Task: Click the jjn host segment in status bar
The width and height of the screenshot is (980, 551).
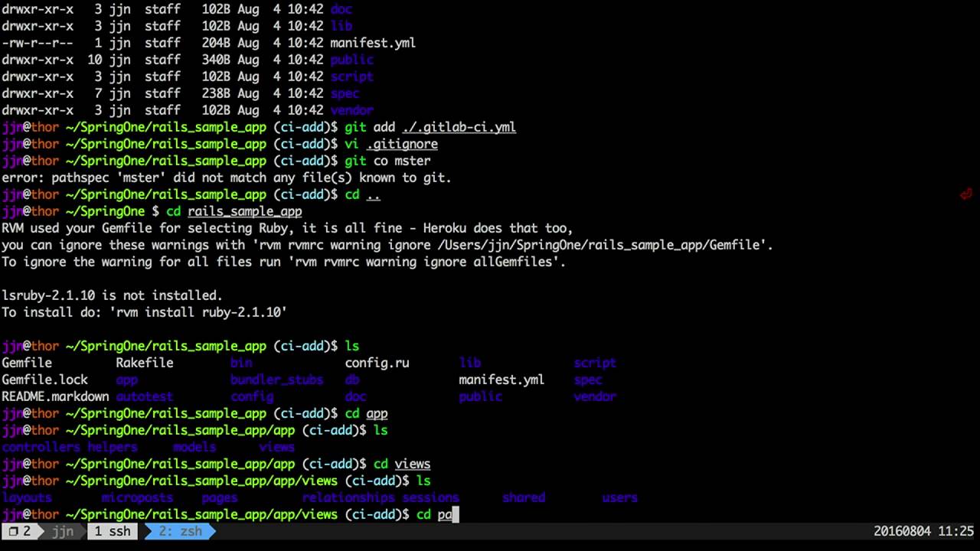Action: pos(63,531)
